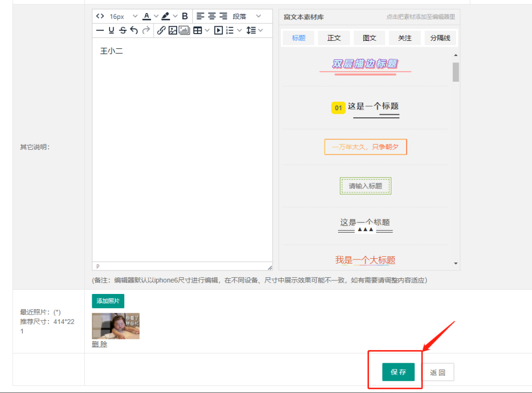Apply strikethrough formatting
The height and width of the screenshot is (393, 532).
click(x=123, y=30)
